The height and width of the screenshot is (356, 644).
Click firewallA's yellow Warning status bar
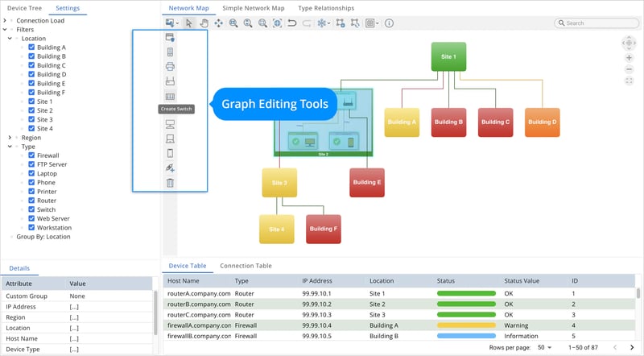click(466, 325)
